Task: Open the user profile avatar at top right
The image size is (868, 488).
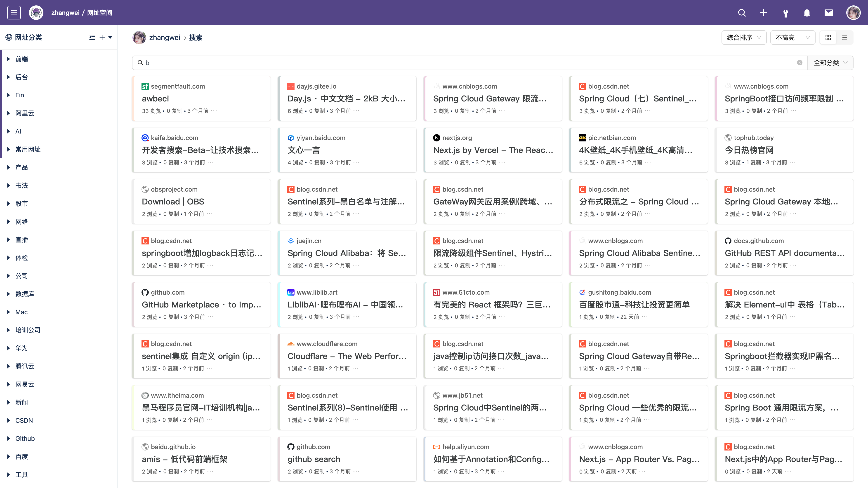Action: (x=853, y=13)
